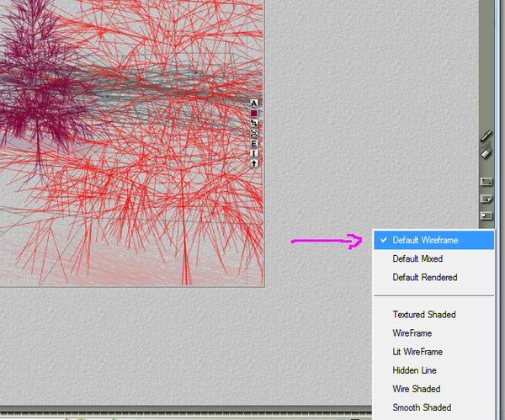
Task: Select Wire Shaded option
Action: click(x=433, y=389)
